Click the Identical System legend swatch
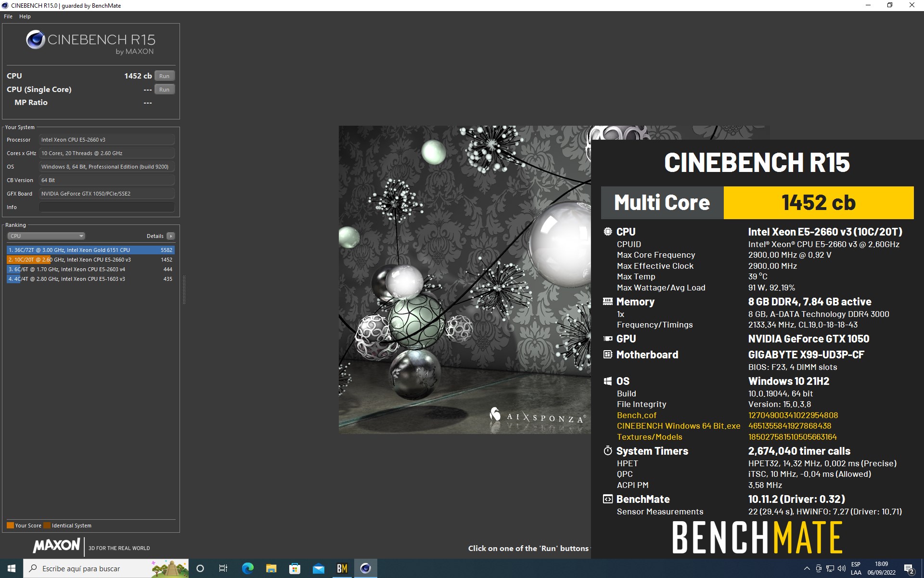The width and height of the screenshot is (924, 578). tap(47, 525)
